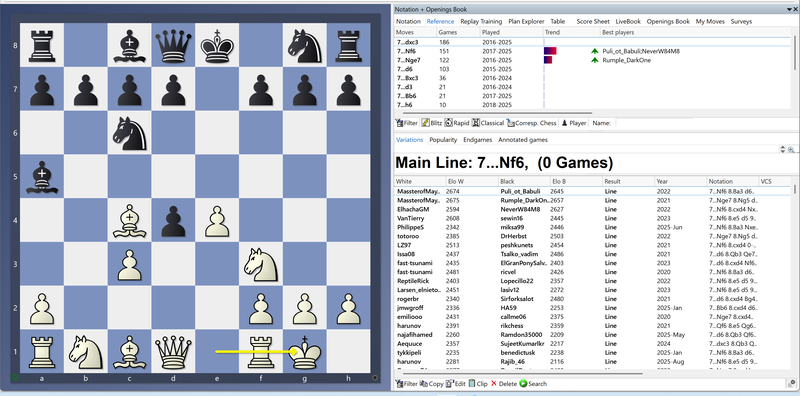The height and width of the screenshot is (396, 800).
Task: Click the Edit icon in bottom toolbar
Action: 449,384
